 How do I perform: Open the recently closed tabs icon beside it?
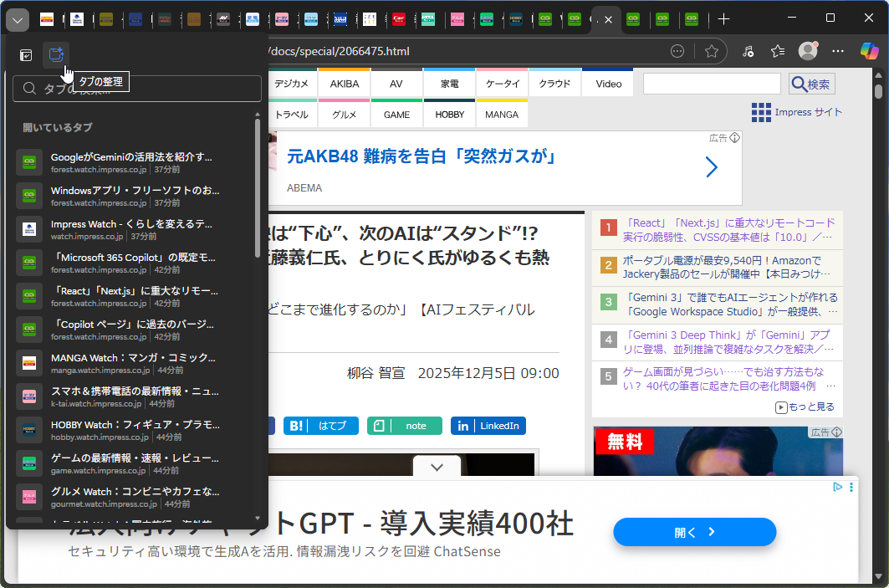pyautogui.click(x=25, y=54)
